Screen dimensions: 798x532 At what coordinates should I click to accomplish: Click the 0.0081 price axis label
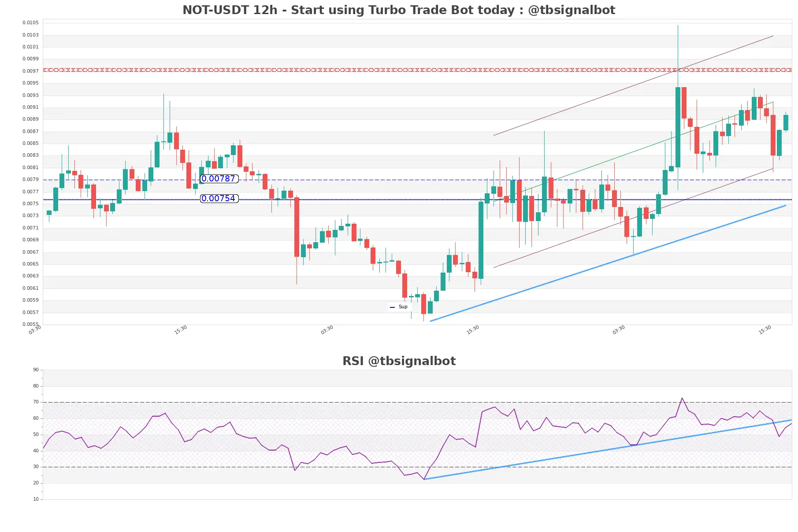coord(30,167)
